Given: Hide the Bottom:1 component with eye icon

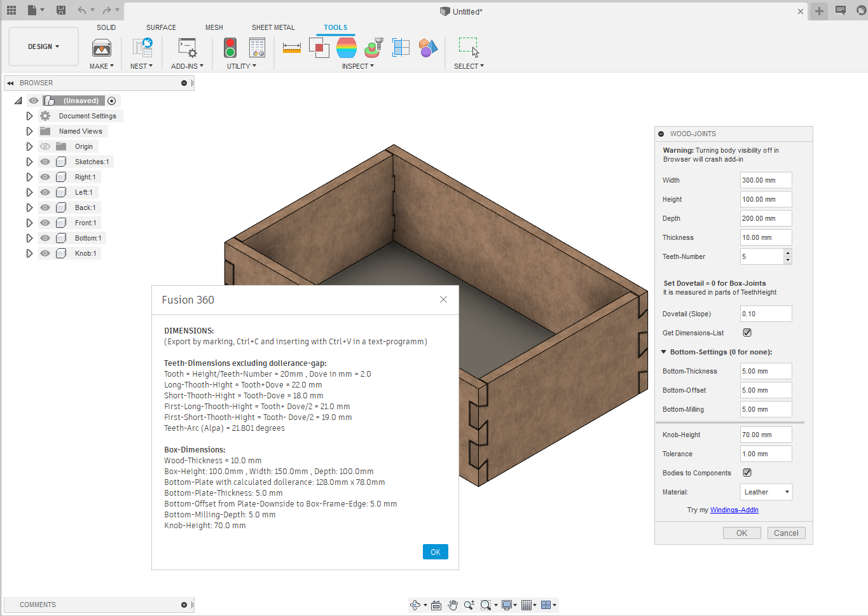Looking at the screenshot, I should 45,238.
